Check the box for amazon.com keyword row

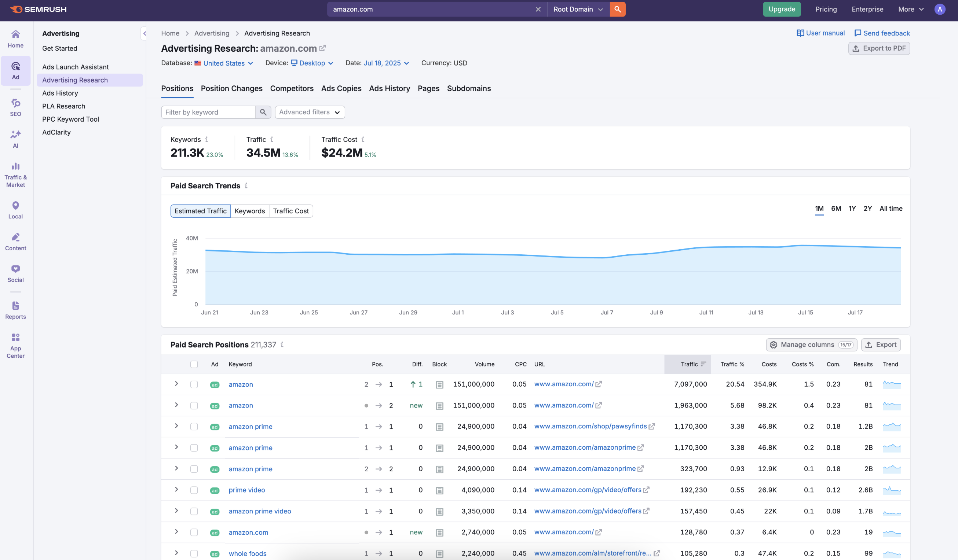pos(194,532)
